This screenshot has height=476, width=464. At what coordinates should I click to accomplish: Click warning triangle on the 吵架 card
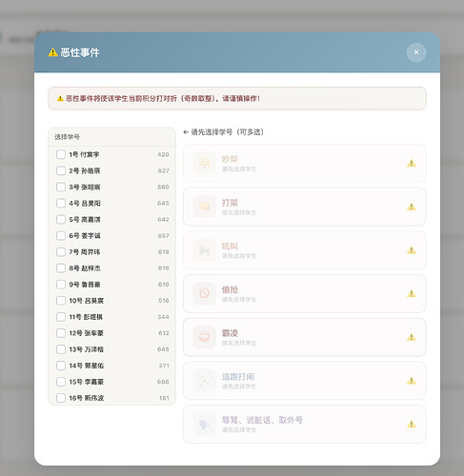[x=412, y=164]
